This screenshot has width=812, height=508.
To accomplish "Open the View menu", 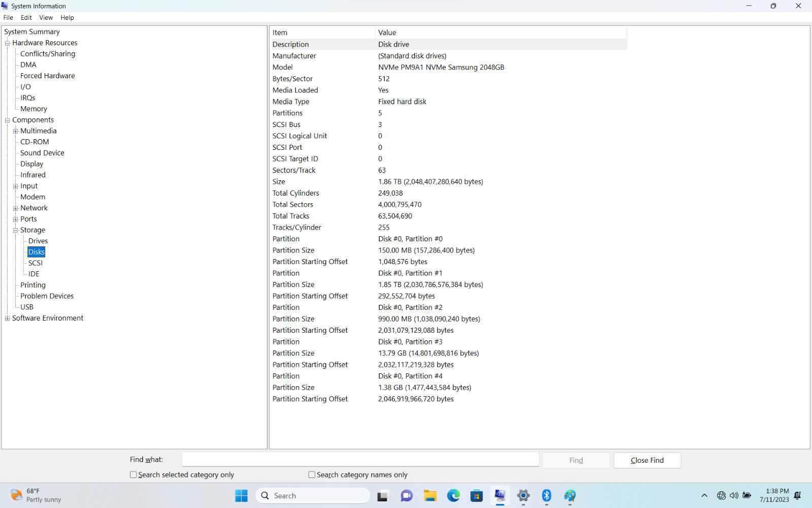I will [46, 17].
